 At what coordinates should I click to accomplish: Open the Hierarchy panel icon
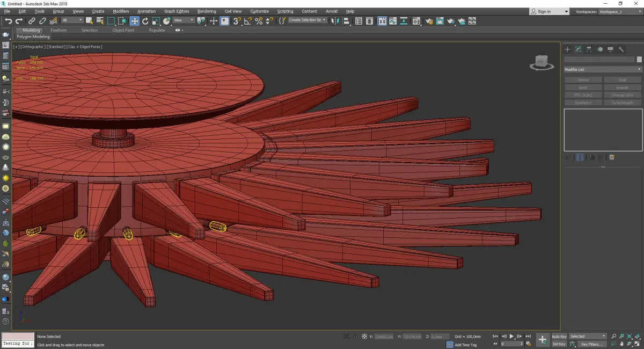coord(589,49)
